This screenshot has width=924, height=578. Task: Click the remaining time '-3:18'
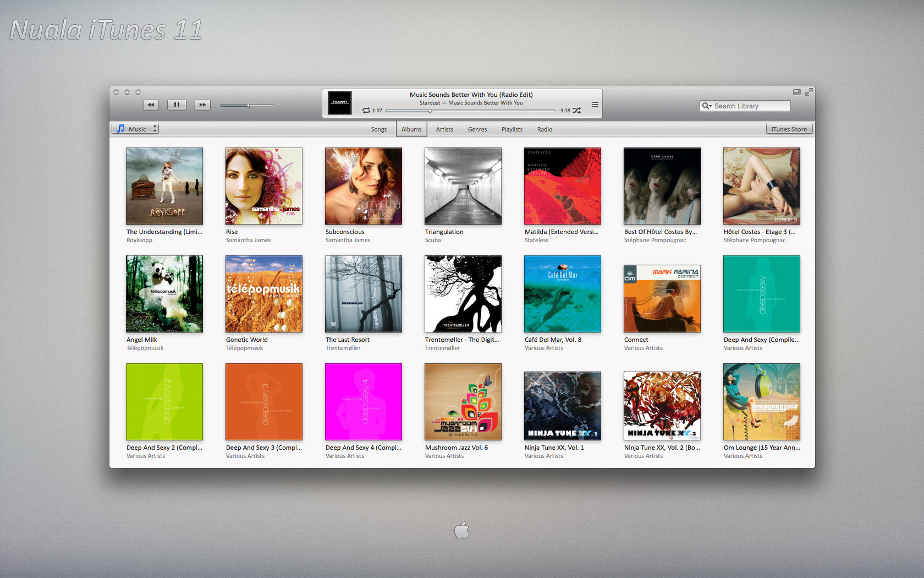point(564,111)
